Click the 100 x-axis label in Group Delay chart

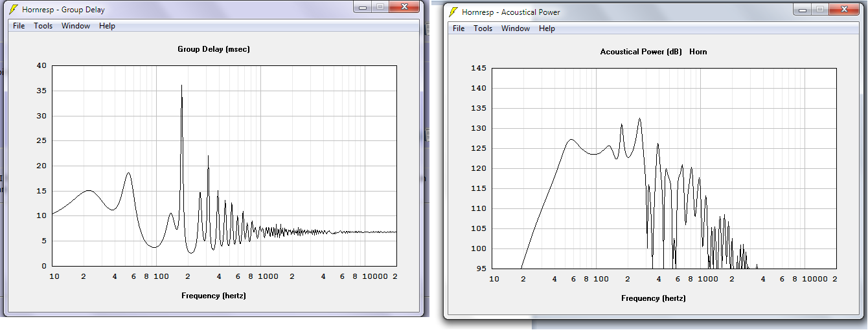pos(161,276)
